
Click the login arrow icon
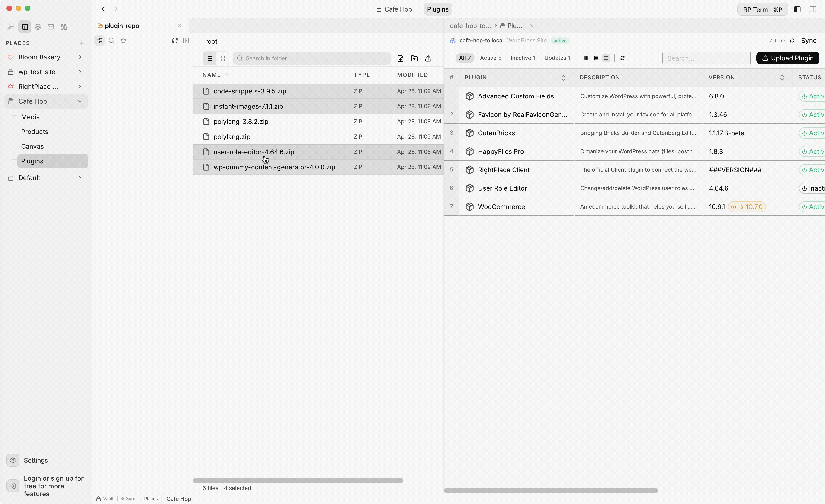pyautogui.click(x=13, y=486)
